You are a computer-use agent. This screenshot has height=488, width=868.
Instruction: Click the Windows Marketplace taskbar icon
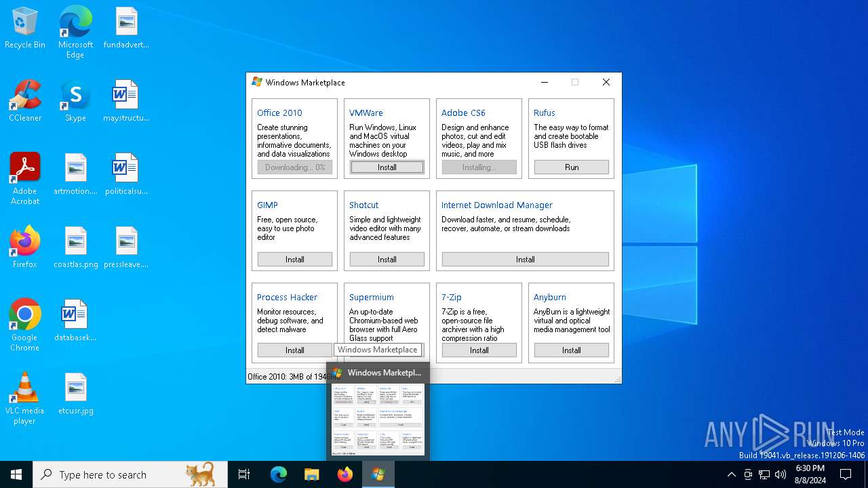pos(378,474)
